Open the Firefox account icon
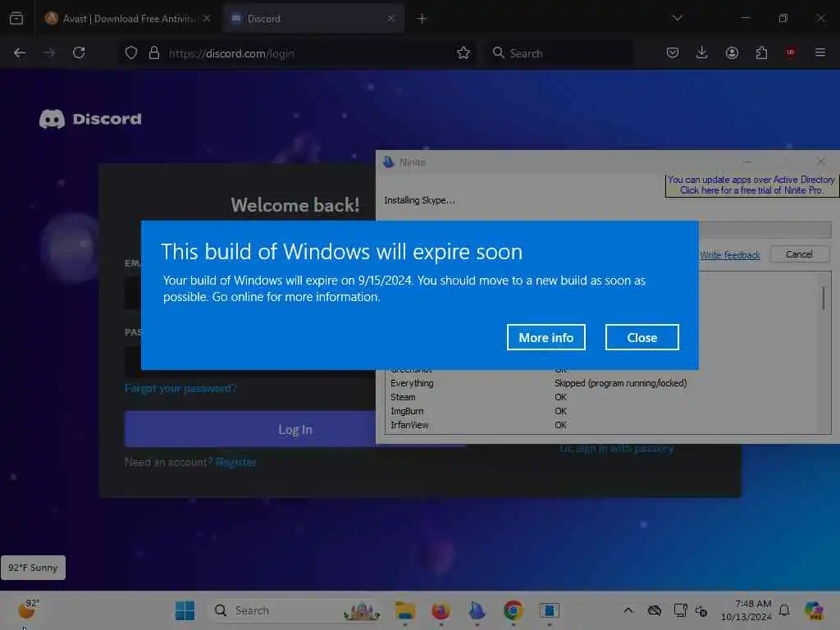The image size is (840, 630). [732, 52]
